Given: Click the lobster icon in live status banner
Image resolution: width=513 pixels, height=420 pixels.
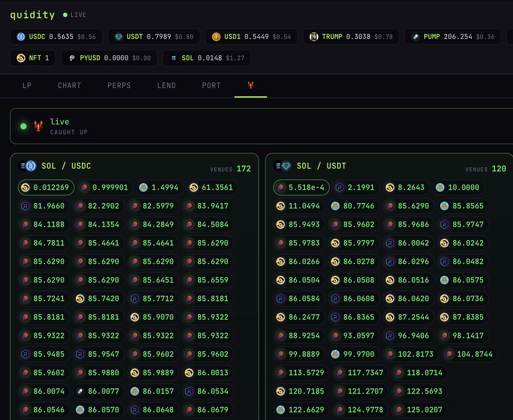Looking at the screenshot, I should click(x=38, y=126).
